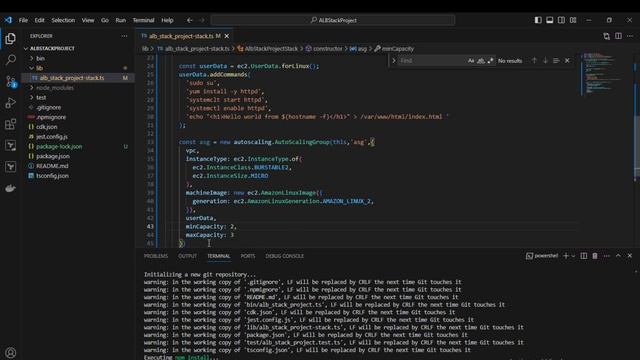Close the find widget
Image resolution: width=640 pixels, height=360 pixels.
pyautogui.click(x=567, y=60)
